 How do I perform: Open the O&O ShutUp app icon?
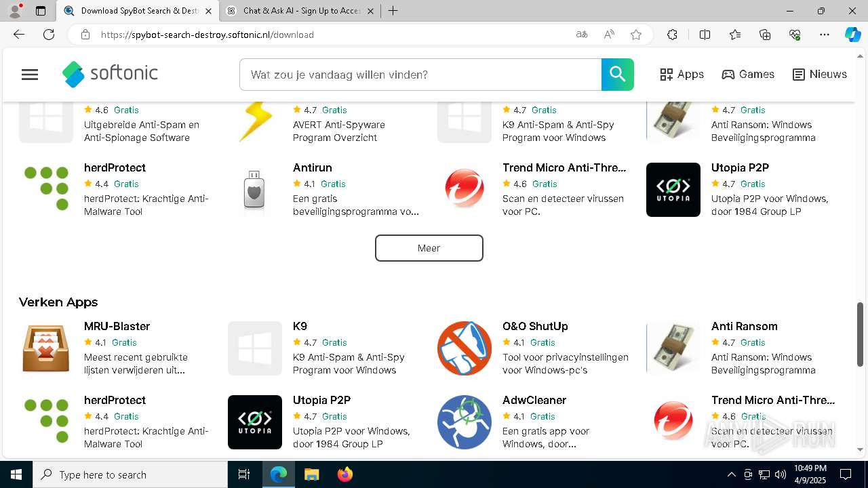click(465, 348)
